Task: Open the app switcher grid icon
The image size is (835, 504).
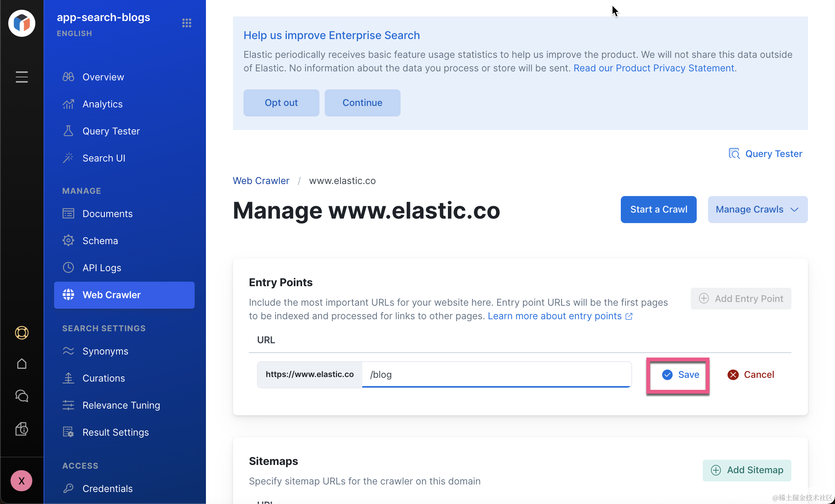Action: pyautogui.click(x=187, y=23)
